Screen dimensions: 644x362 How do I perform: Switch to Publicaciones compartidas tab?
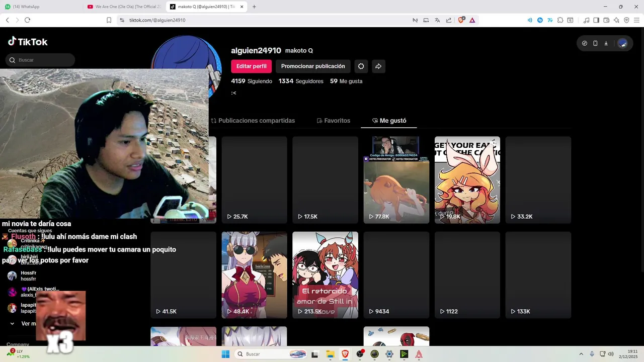click(253, 121)
